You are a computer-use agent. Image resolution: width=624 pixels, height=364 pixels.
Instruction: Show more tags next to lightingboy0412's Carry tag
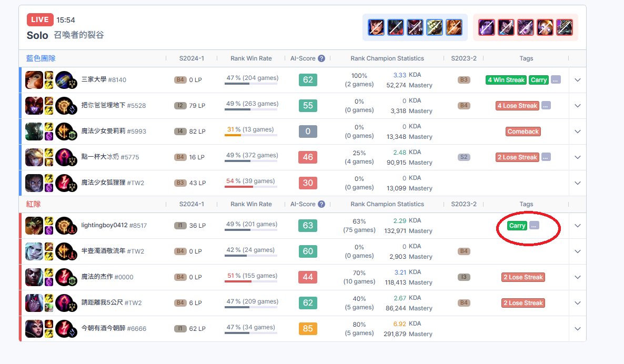(x=534, y=226)
